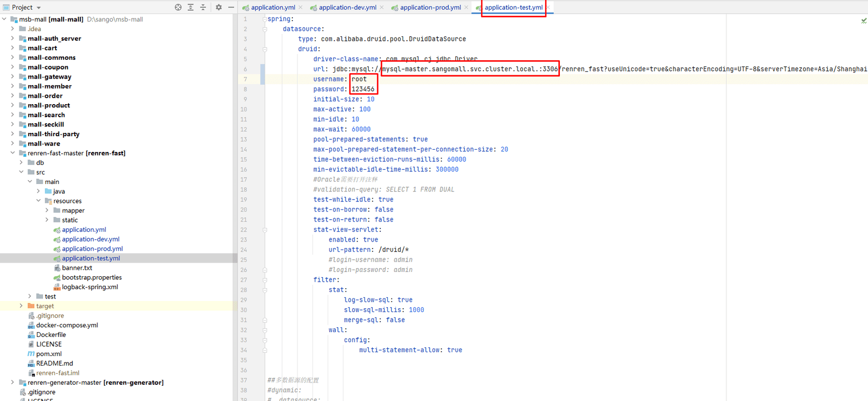The width and height of the screenshot is (868, 401).
Task: Select mall-seckill in the project tree
Action: click(46, 124)
